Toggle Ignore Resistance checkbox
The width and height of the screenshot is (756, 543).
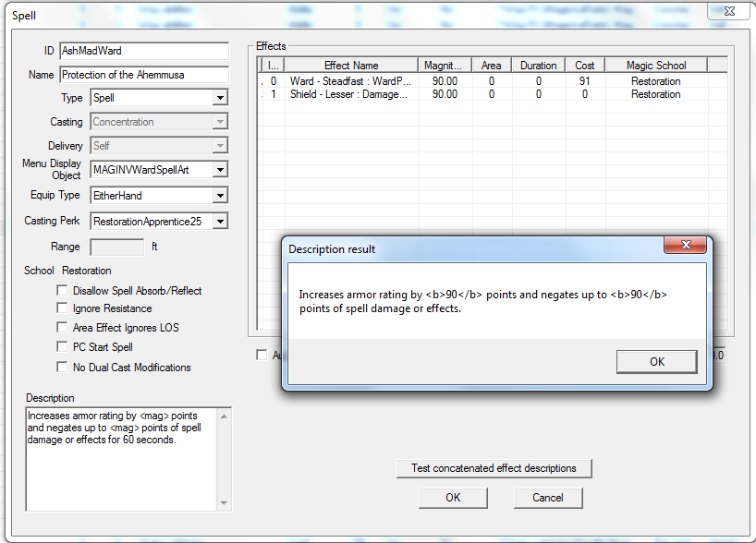pos(62,308)
